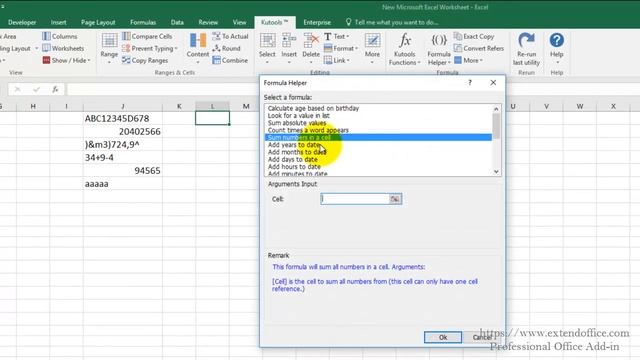
Task: Open the Range tool
Action: [x=109, y=49]
